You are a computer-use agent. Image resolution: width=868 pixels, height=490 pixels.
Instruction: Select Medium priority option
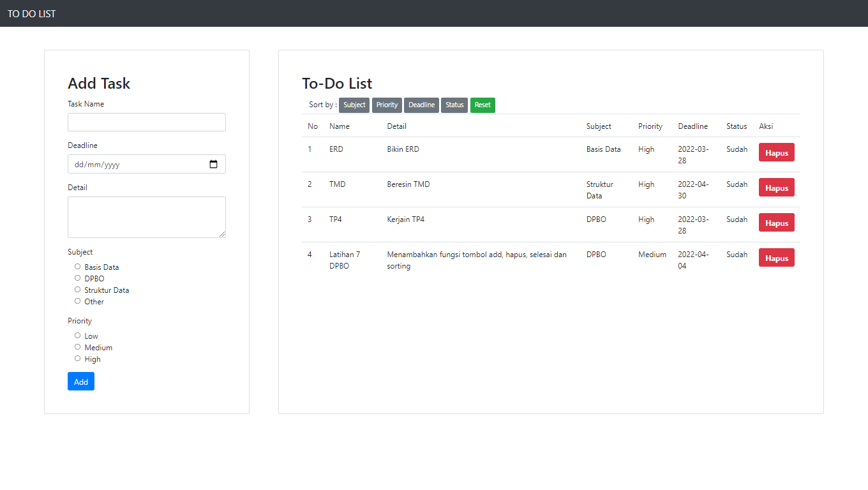pos(77,347)
